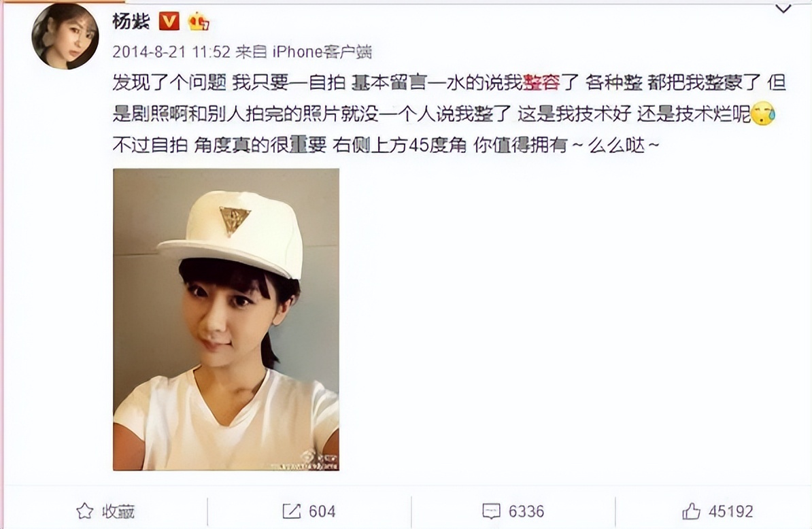Open the poster's profile avatar
Screen dimensions: 812x529
click(65, 36)
